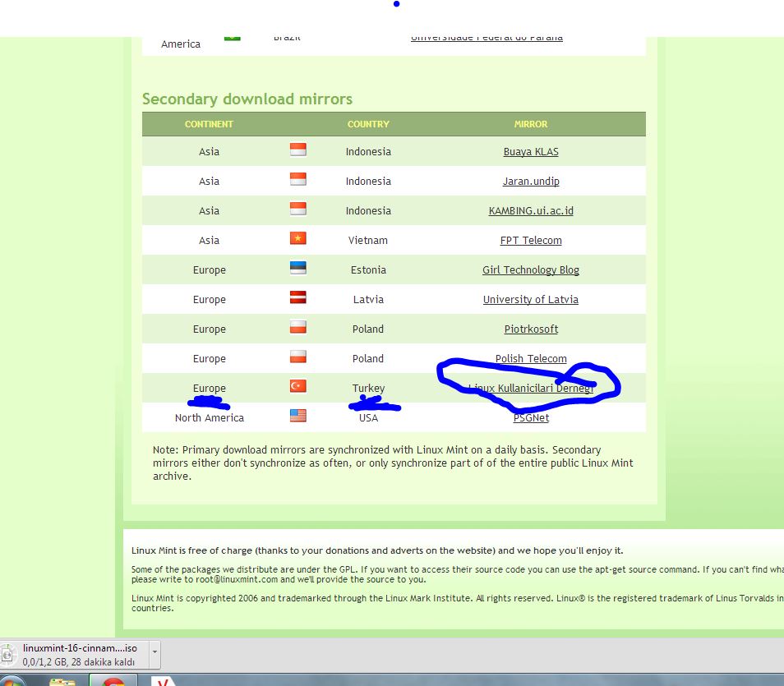Image resolution: width=784 pixels, height=686 pixels.
Task: Click the Europe cell in Estonia row
Action: [209, 269]
